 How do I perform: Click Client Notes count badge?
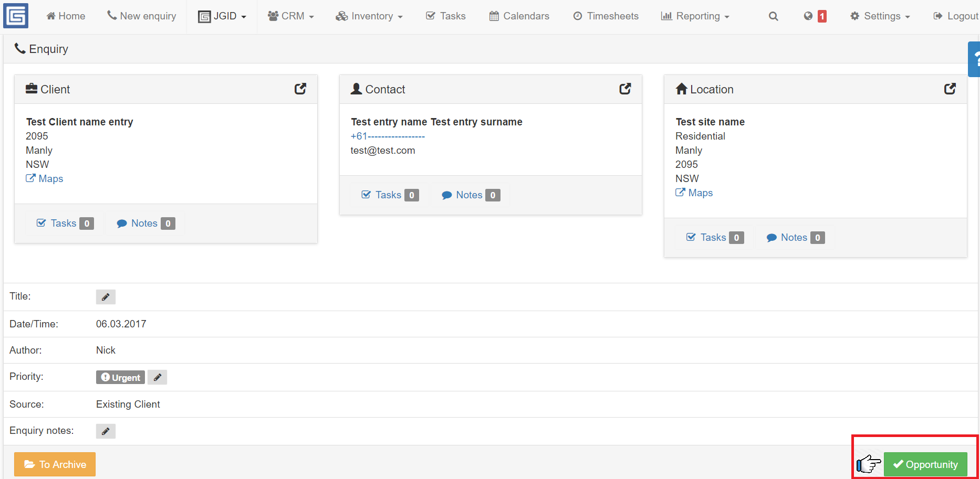click(x=168, y=223)
